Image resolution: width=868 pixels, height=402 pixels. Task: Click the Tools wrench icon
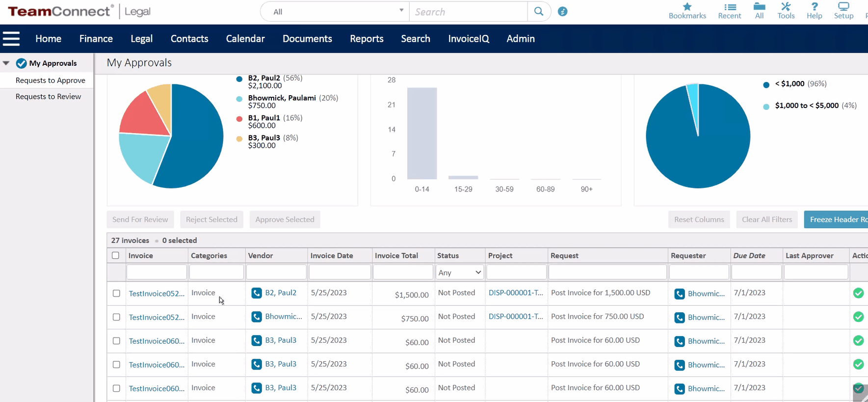click(x=786, y=7)
